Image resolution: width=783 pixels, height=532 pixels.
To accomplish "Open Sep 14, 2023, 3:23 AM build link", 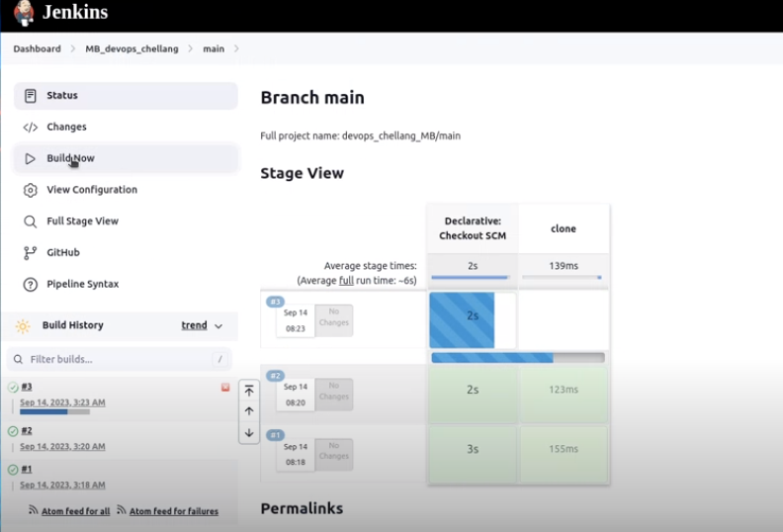I will pyautogui.click(x=62, y=402).
